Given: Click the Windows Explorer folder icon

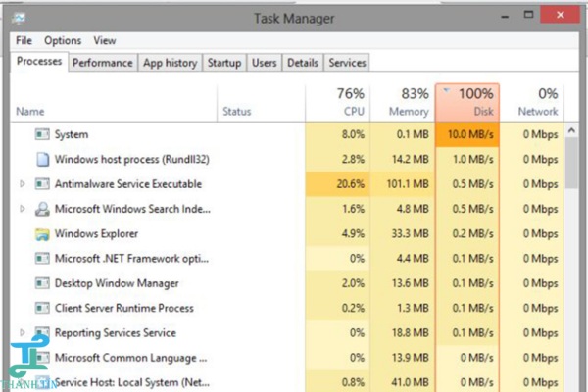Looking at the screenshot, I should 42,233.
